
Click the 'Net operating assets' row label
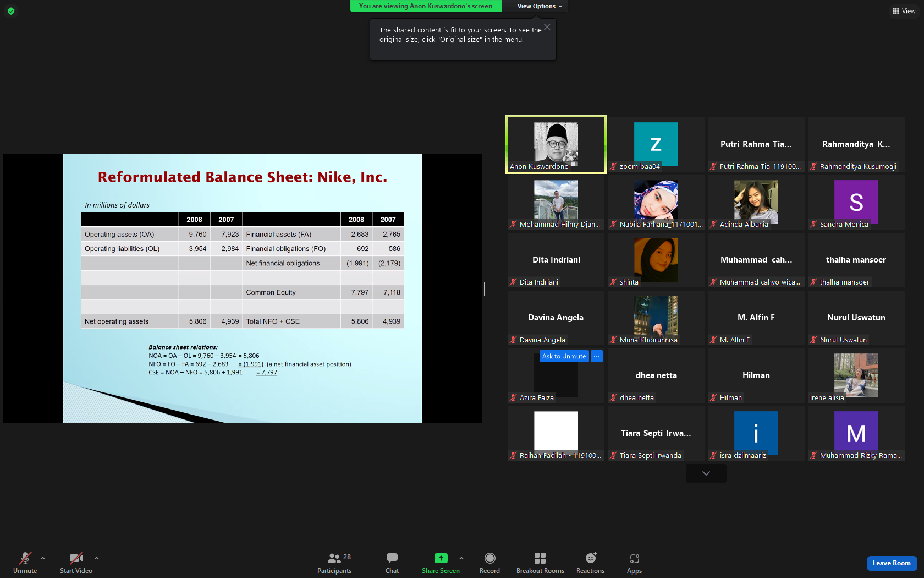tap(117, 322)
